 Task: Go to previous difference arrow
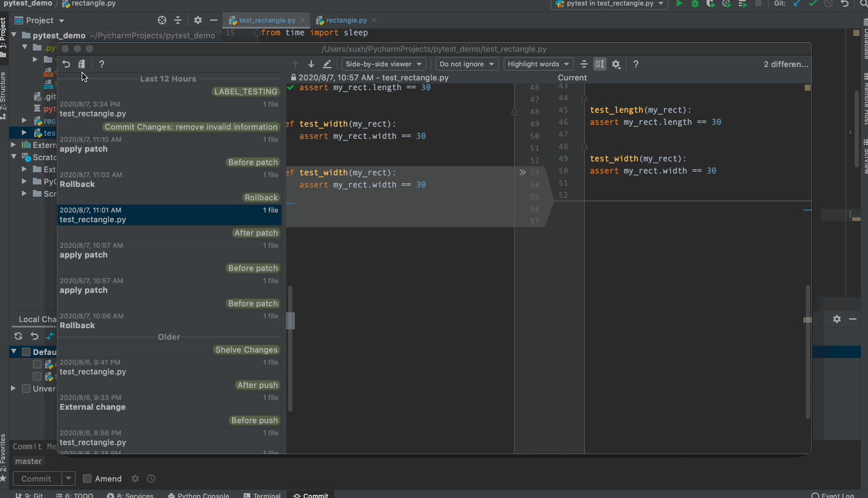[295, 64]
